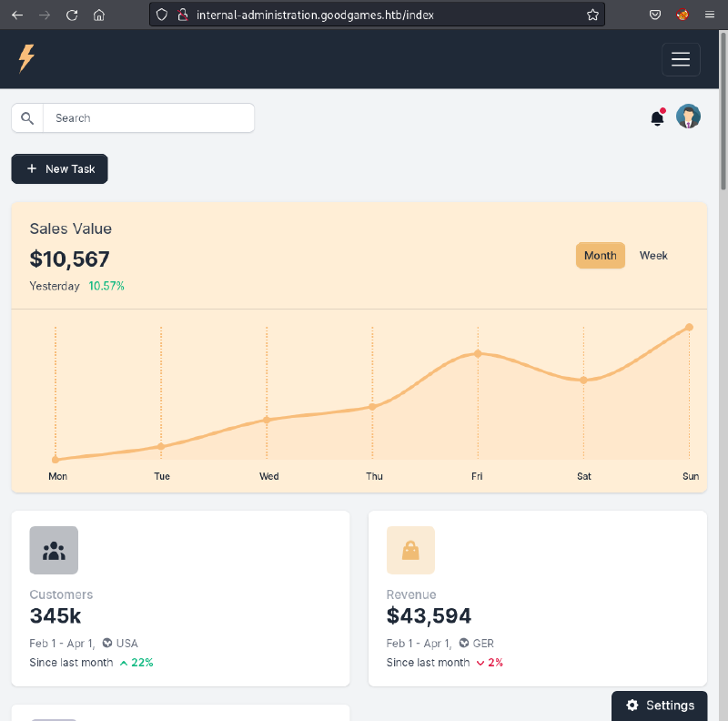728x721 pixels.
Task: Click inside the browser address bar
Action: pyautogui.click(x=364, y=15)
